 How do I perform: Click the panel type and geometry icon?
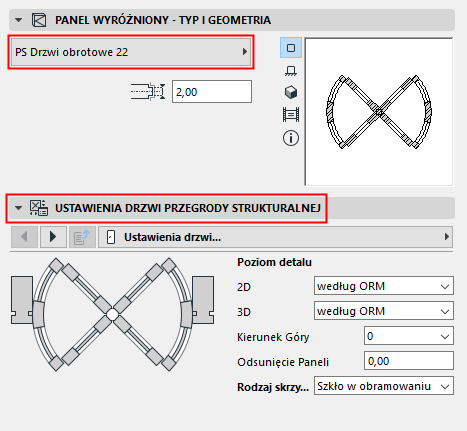pyautogui.click(x=39, y=20)
